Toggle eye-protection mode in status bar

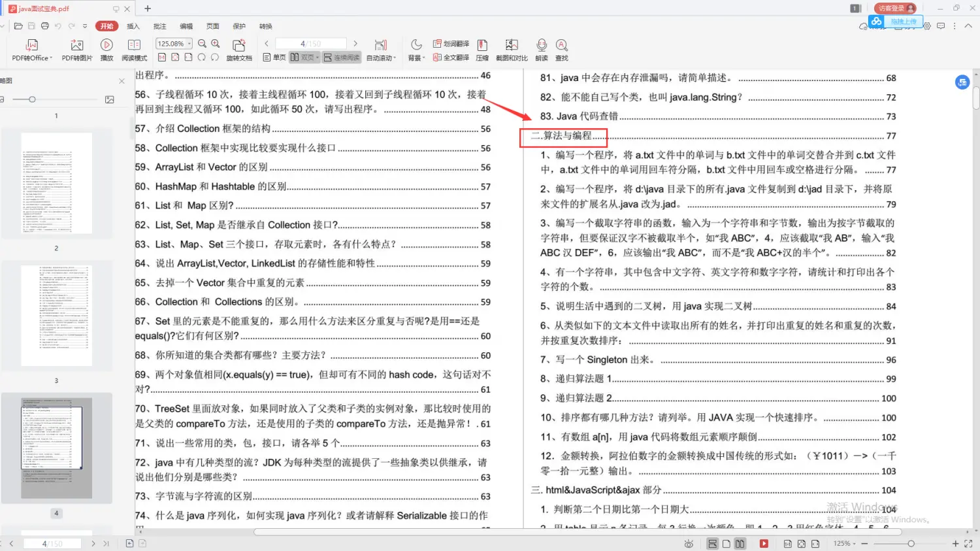click(x=689, y=543)
